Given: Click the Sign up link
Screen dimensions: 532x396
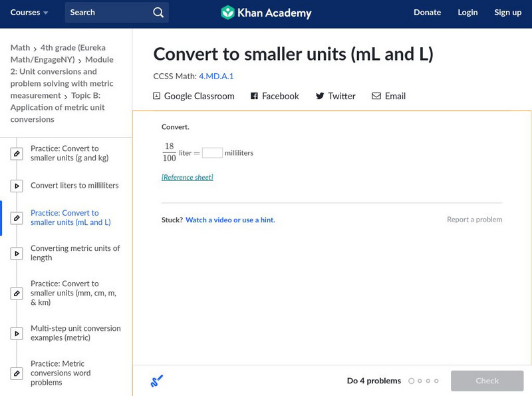Looking at the screenshot, I should (x=508, y=13).
